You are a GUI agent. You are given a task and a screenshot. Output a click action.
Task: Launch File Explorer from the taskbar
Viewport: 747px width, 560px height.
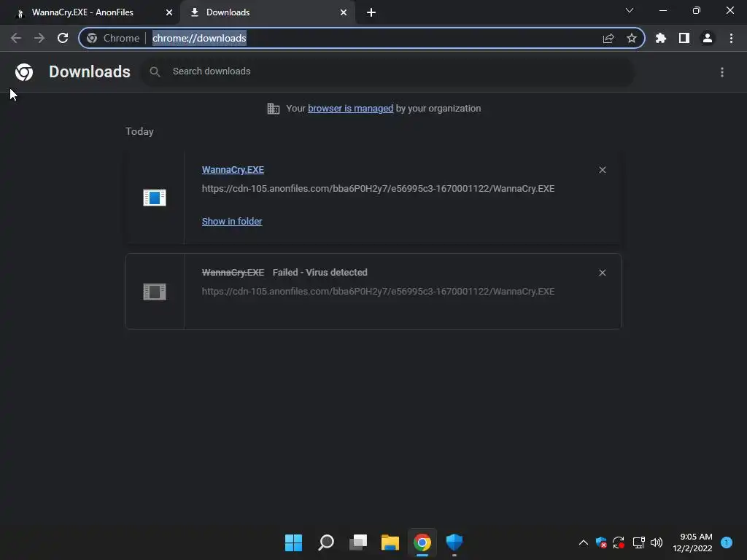(x=390, y=542)
